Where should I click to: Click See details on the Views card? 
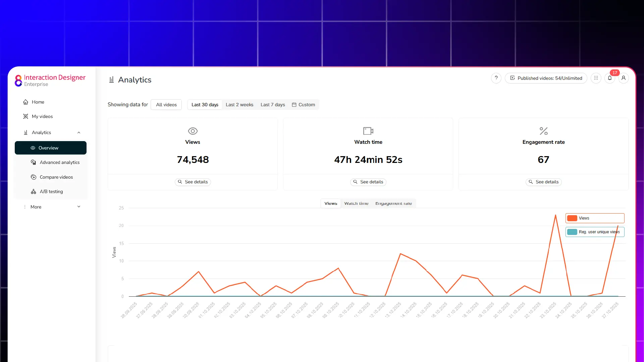pos(193,182)
